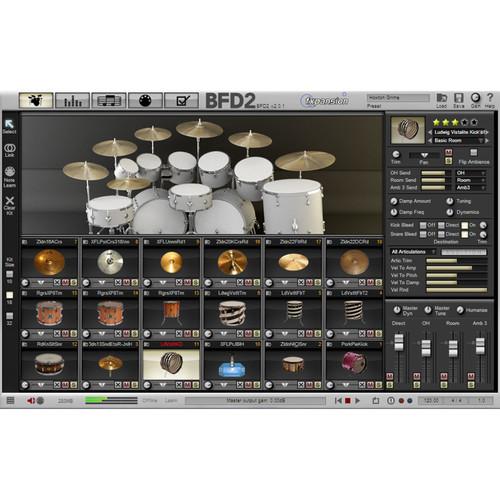Open the MIDI mapping page tab
Viewport: 500px width, 500px height.
(x=145, y=100)
